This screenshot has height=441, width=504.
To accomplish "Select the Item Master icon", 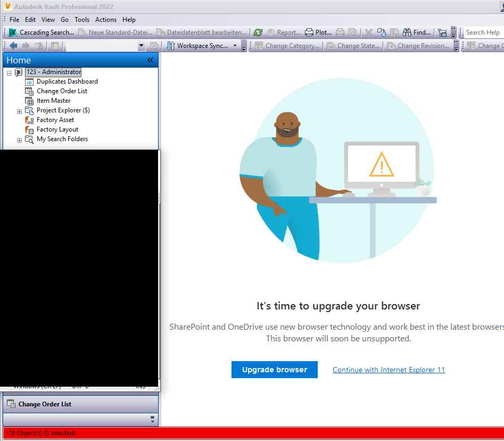I will (30, 101).
